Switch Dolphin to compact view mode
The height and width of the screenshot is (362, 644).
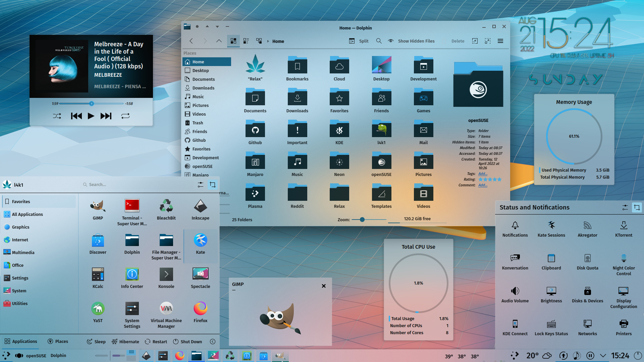click(x=246, y=41)
